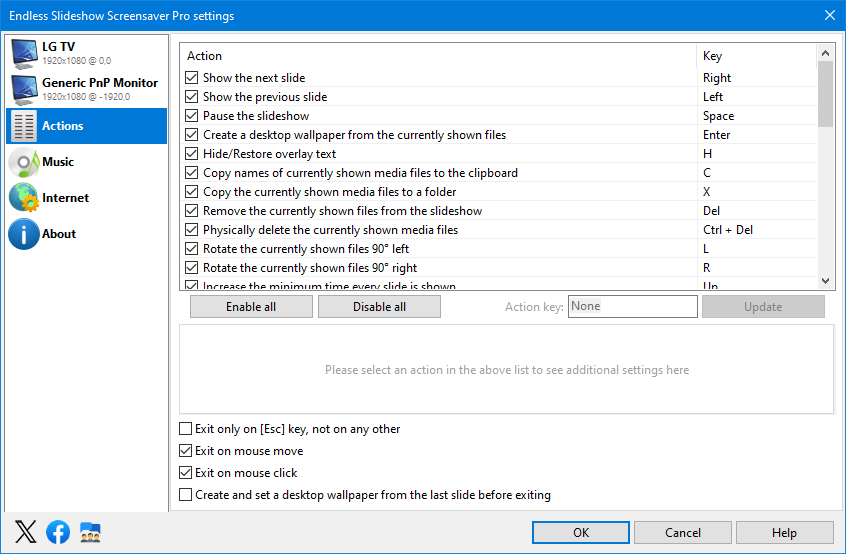Disable 'Remove the currently shown files' action
The image size is (846, 554).
pos(192,210)
